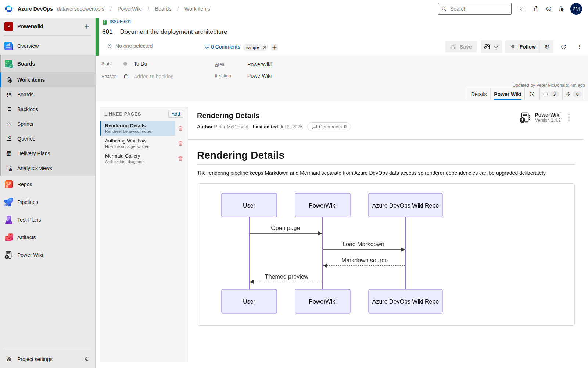The height and width of the screenshot is (368, 588).
Task: Collapse the sidebar with double chevron
Action: click(x=87, y=359)
